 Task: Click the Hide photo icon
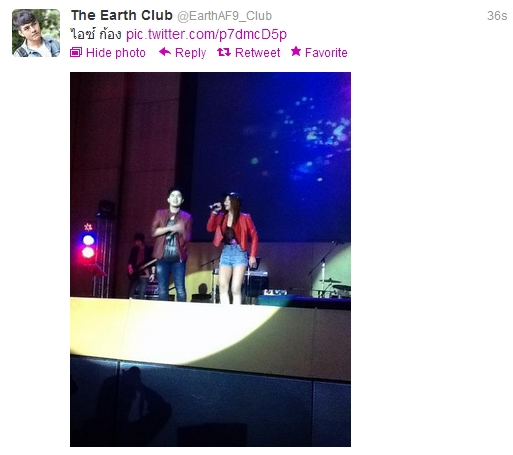(x=76, y=52)
